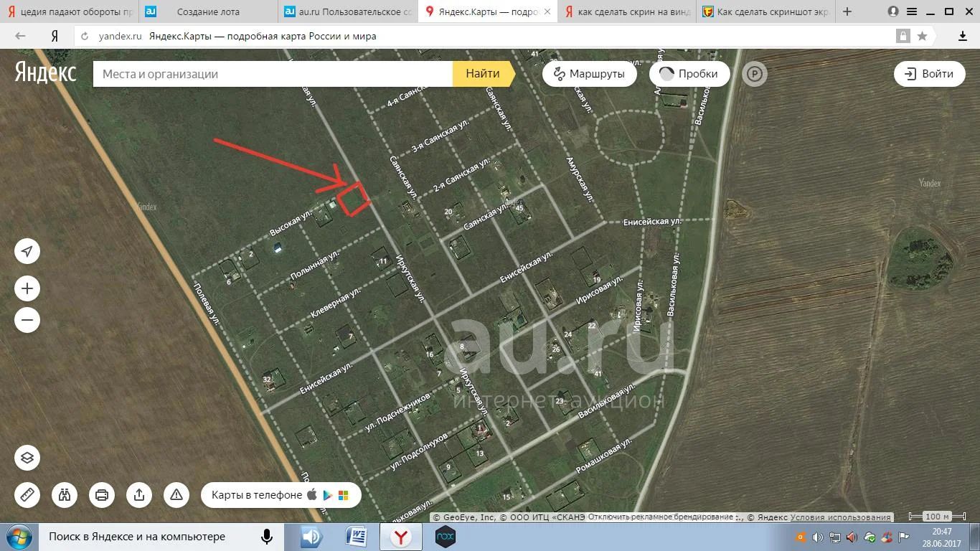Image resolution: width=980 pixels, height=551 pixels.
Task: Click the ул. Подснежников street label
Action: (398, 411)
